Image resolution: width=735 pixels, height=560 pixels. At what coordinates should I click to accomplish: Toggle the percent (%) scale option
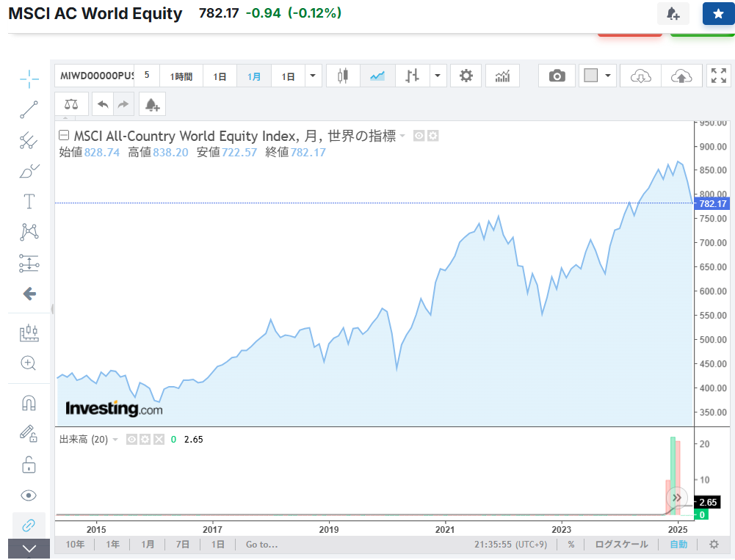pyautogui.click(x=571, y=545)
